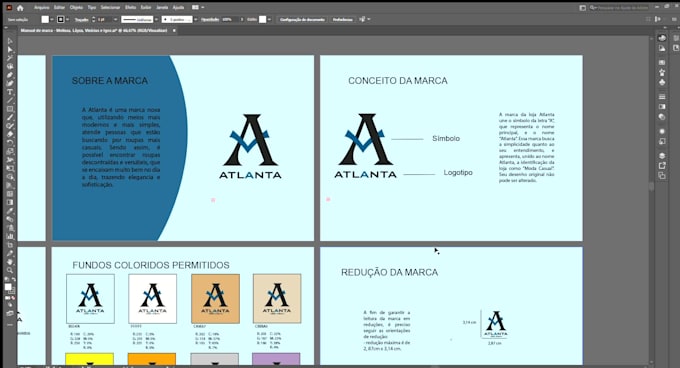Screen dimensions: 680x368
Task: Open the Selecionar menu
Action: [110, 7]
